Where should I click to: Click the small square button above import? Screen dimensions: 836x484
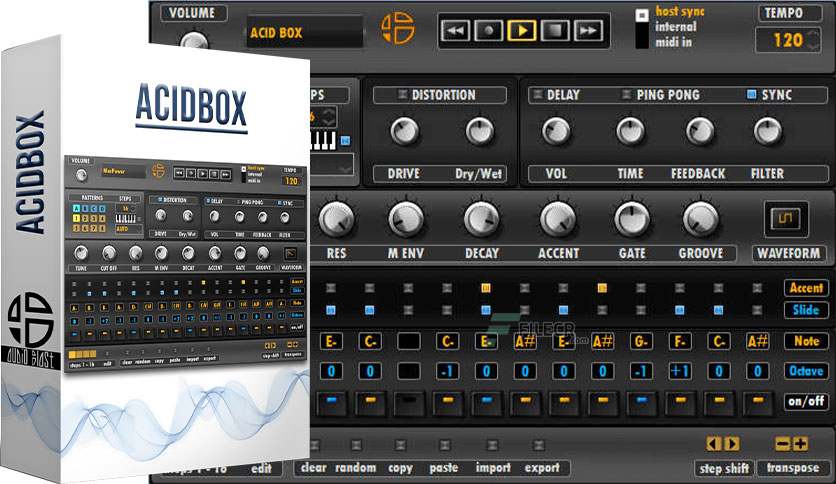(x=493, y=445)
